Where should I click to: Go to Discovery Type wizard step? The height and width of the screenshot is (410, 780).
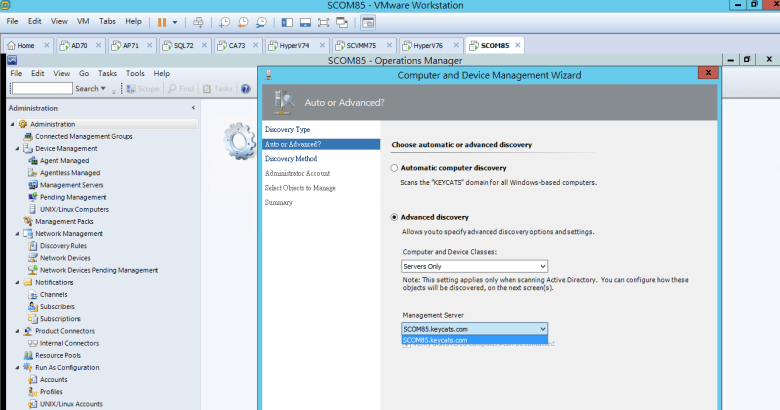[x=287, y=130]
